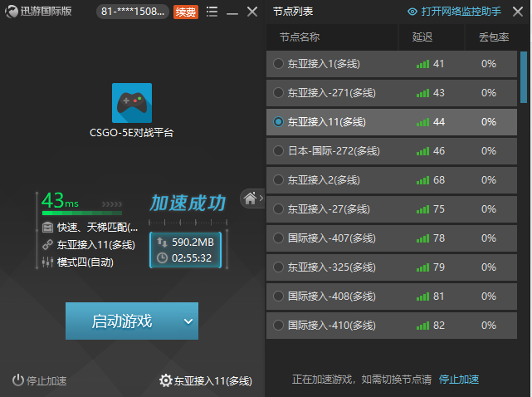
Task: Click the 快速、天梯匹配(... mode text
Action: point(98,228)
